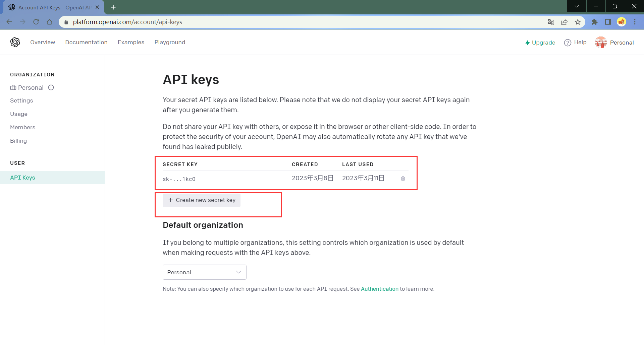Screen dimensions: 644x345
Task: Go to Billing in the sidebar
Action: coord(18,141)
